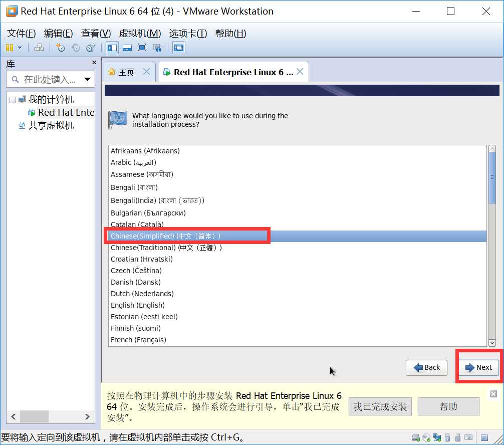Open the 编辑(E) menu

58,33
